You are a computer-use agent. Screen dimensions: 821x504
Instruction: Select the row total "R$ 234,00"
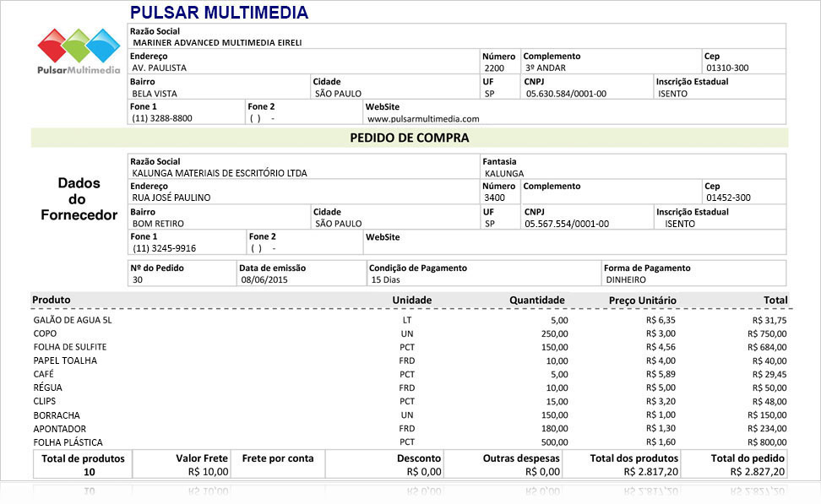(767, 429)
